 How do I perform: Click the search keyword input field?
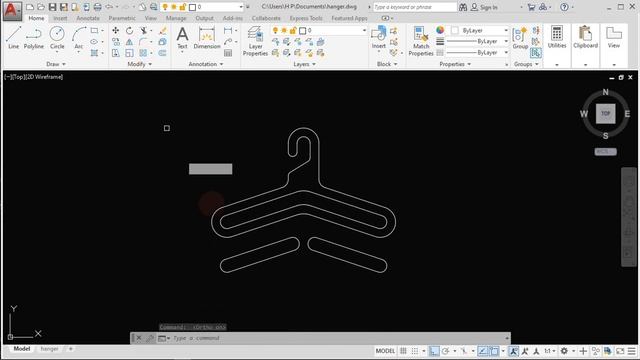415,7
